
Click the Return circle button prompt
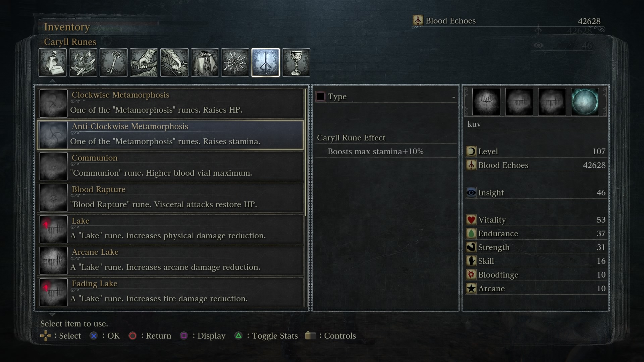click(x=132, y=336)
